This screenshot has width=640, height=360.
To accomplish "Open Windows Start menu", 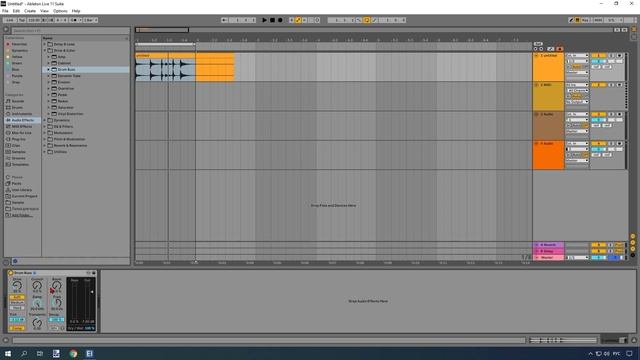I will pyautogui.click(x=8, y=353).
